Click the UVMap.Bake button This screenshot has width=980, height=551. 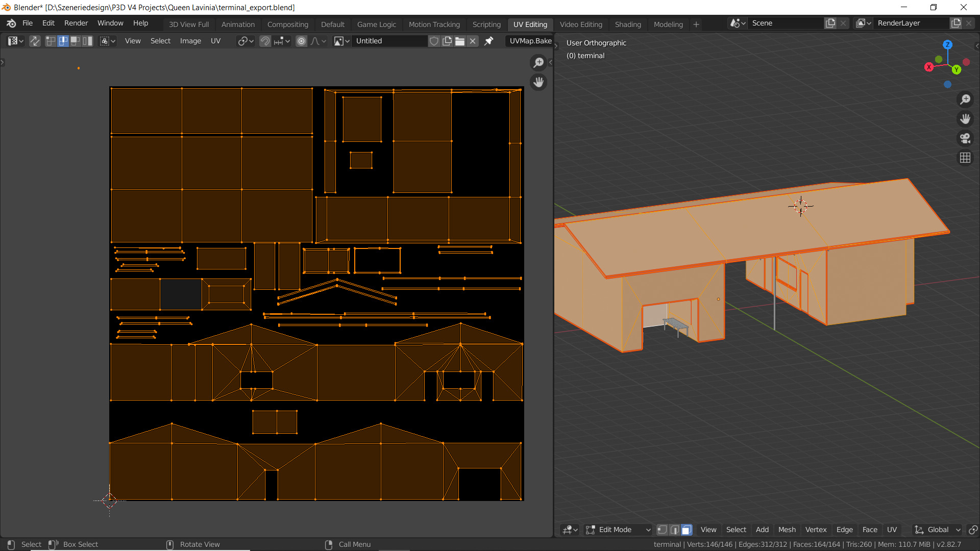point(530,41)
